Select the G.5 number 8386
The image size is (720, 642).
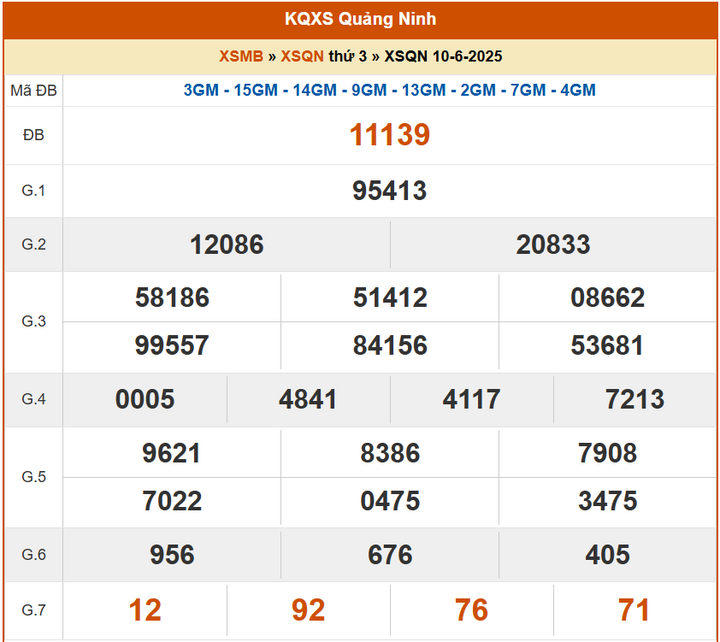[390, 453]
